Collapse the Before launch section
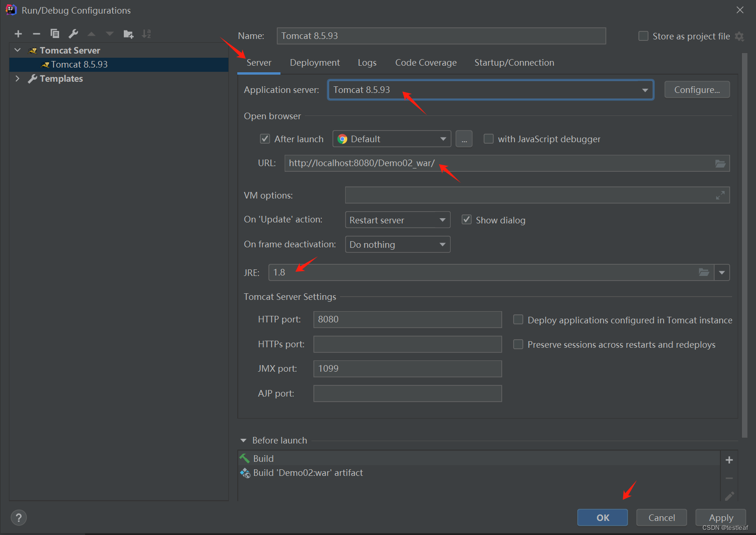The image size is (756, 535). pyautogui.click(x=243, y=440)
